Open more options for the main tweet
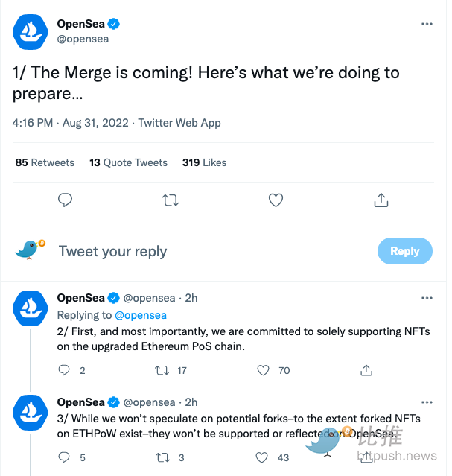The height and width of the screenshot is (476, 452). click(x=427, y=24)
